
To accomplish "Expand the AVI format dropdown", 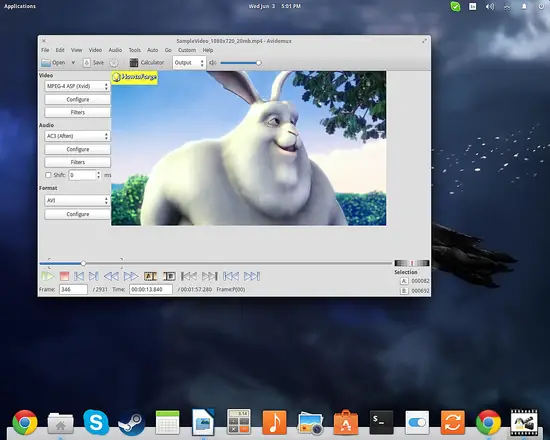I will click(77, 200).
